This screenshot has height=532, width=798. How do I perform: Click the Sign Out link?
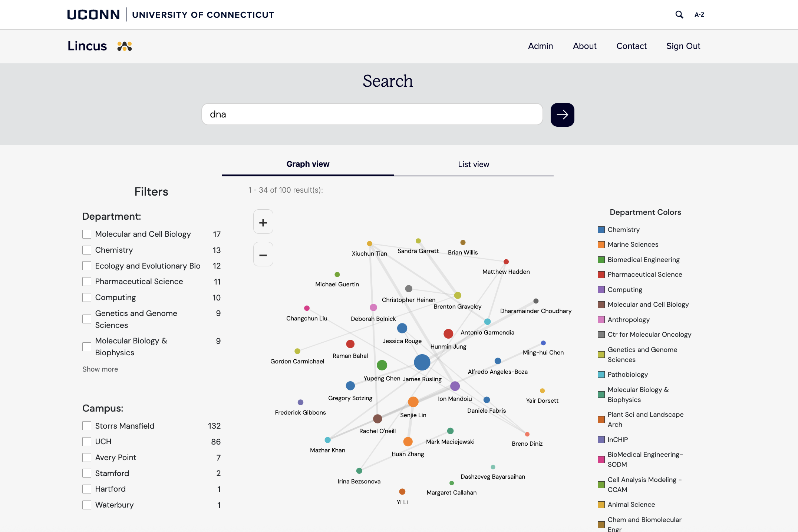(683, 46)
